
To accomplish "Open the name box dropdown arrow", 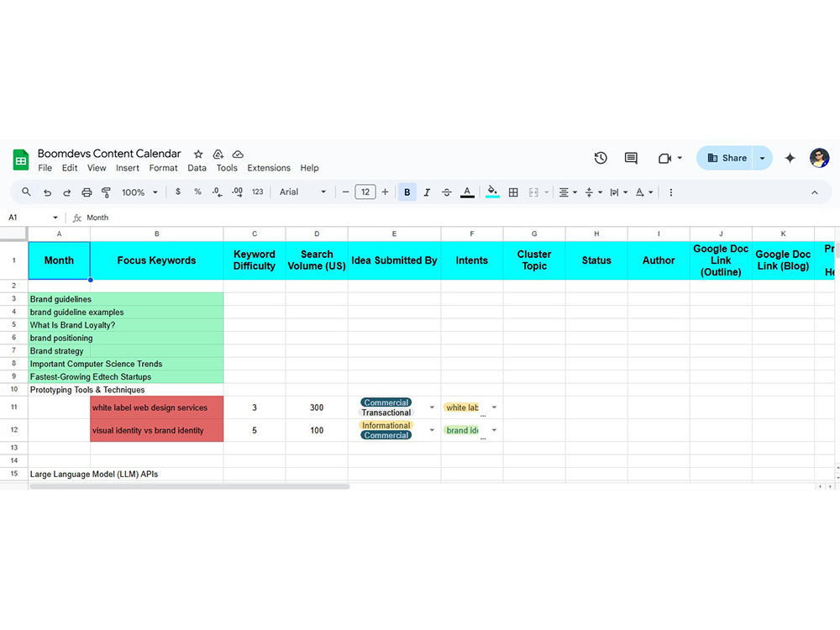I will coord(55,218).
